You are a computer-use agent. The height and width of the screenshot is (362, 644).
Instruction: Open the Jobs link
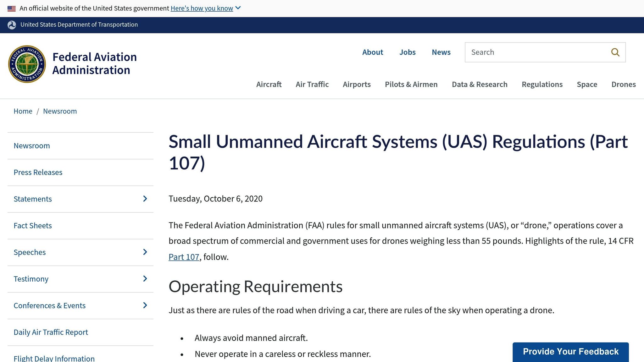[408, 52]
